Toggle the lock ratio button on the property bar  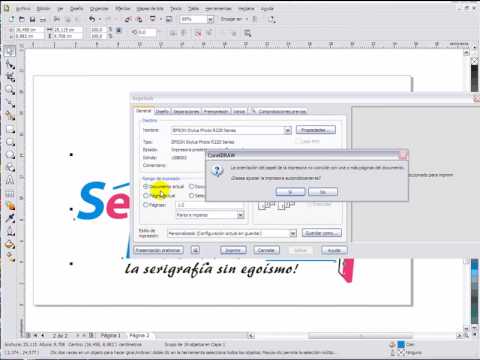(119, 30)
